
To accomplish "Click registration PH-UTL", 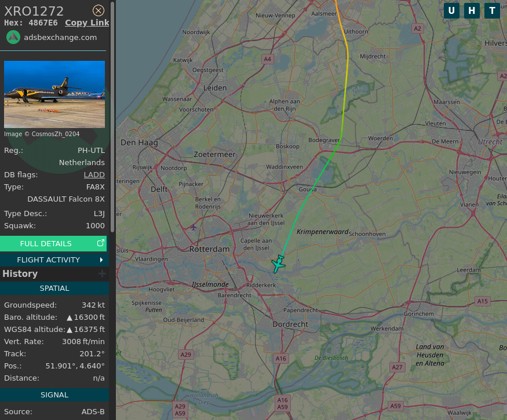I will [91, 151].
